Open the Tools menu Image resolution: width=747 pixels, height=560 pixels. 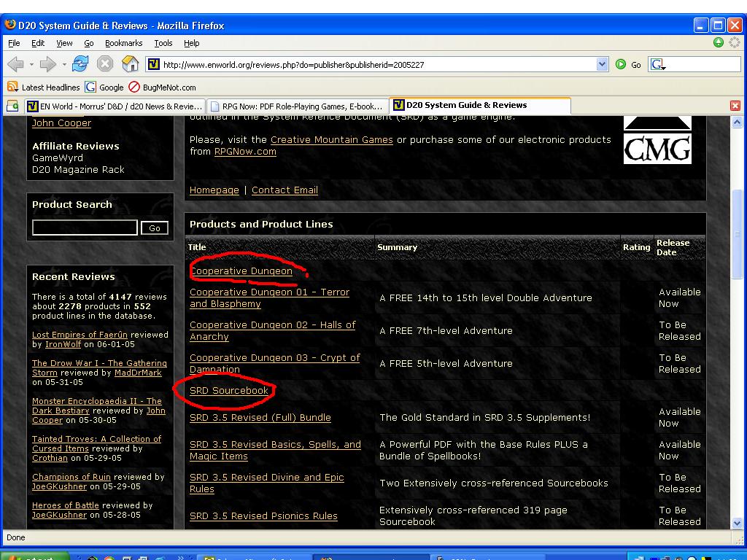tap(163, 43)
